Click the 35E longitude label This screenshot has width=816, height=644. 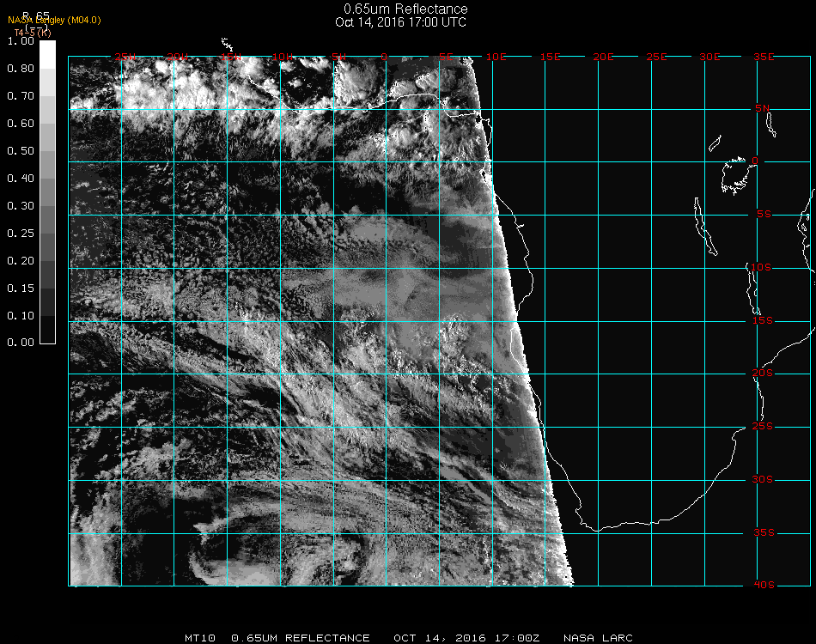point(764,57)
